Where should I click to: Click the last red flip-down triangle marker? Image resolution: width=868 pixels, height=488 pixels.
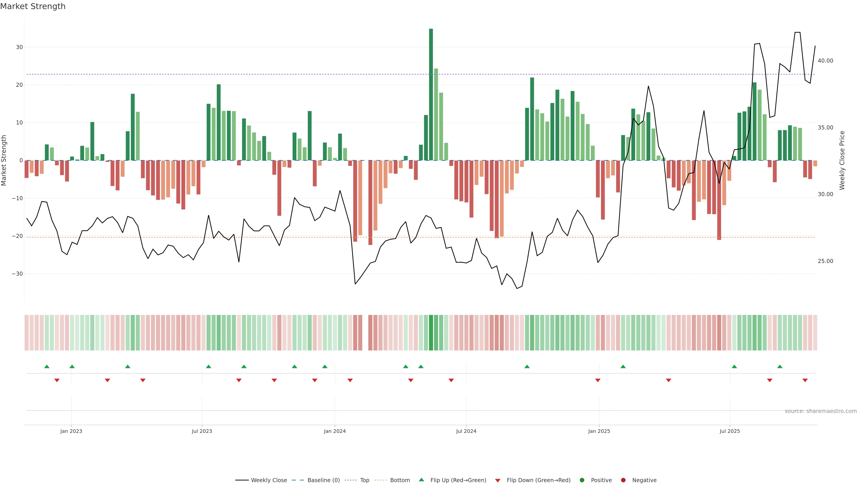click(805, 380)
